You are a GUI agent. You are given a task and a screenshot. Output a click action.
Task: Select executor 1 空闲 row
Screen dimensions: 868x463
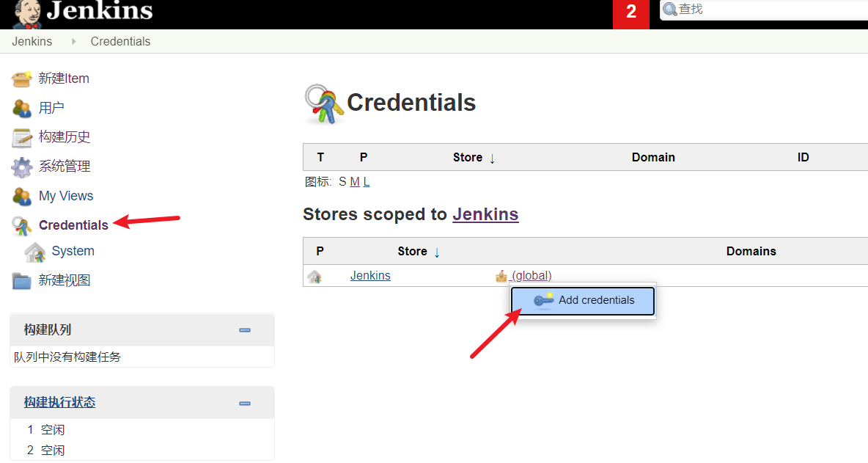[46, 430]
